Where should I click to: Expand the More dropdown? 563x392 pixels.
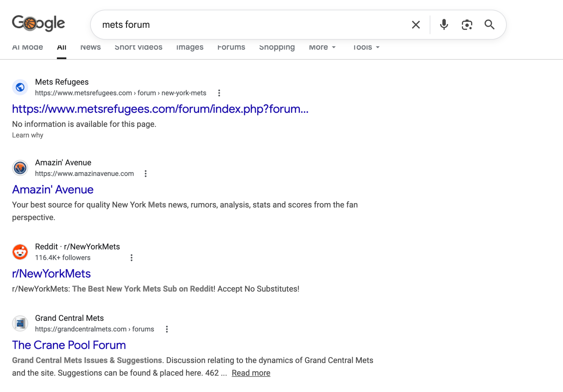[x=322, y=48]
